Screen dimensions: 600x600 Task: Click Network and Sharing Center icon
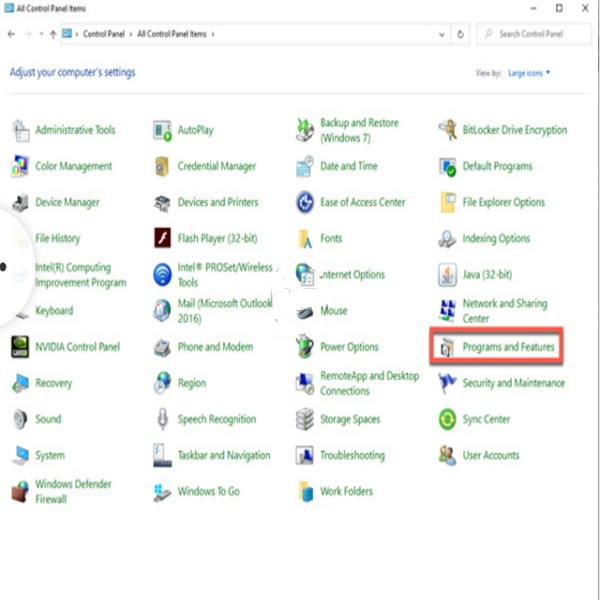tap(447, 310)
